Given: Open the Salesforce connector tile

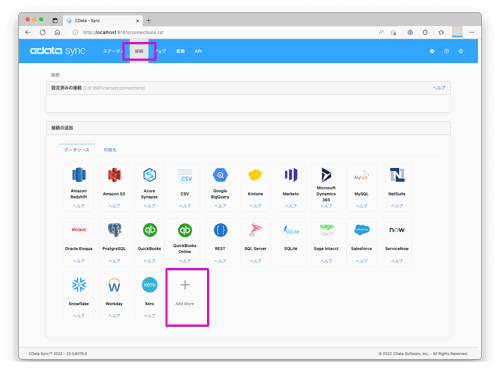Looking at the screenshot, I should pyautogui.click(x=361, y=242).
